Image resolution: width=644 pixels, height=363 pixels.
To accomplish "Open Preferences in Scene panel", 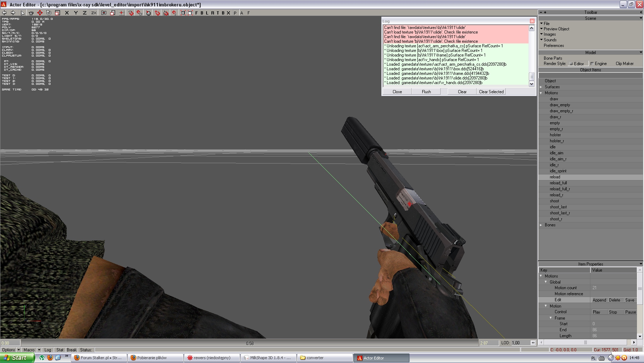I will [554, 46].
